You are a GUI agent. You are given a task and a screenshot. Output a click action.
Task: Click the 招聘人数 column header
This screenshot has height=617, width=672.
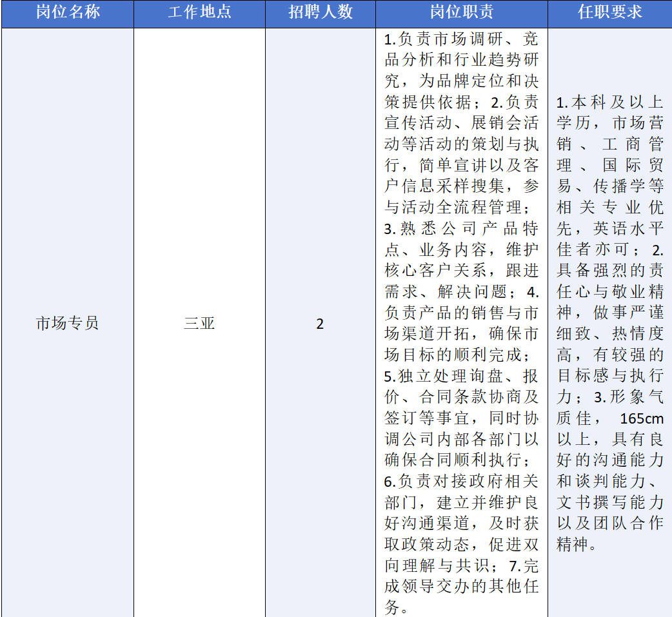(x=320, y=13)
